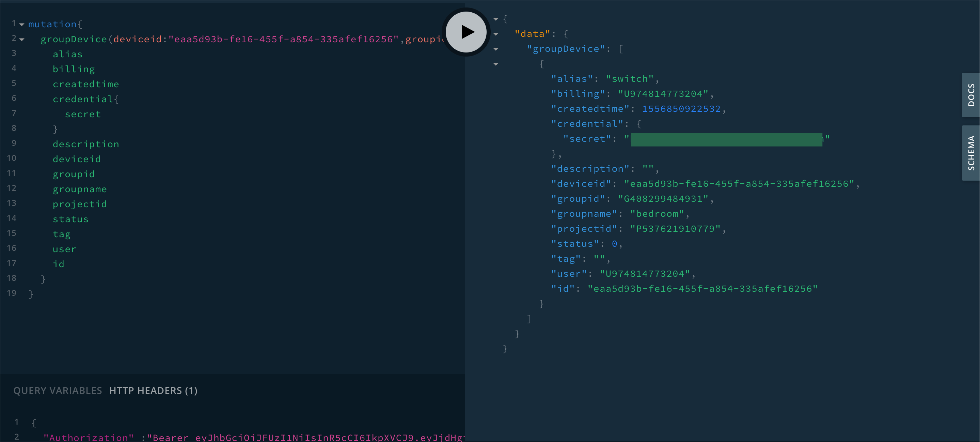Viewport: 980px width, 442px height.
Task: Click the "id" value in the response
Action: (x=703, y=289)
